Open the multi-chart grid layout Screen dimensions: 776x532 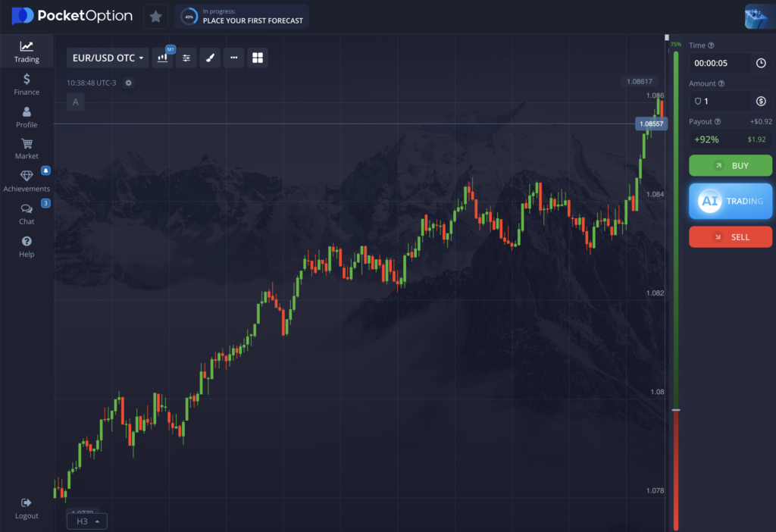pos(258,58)
